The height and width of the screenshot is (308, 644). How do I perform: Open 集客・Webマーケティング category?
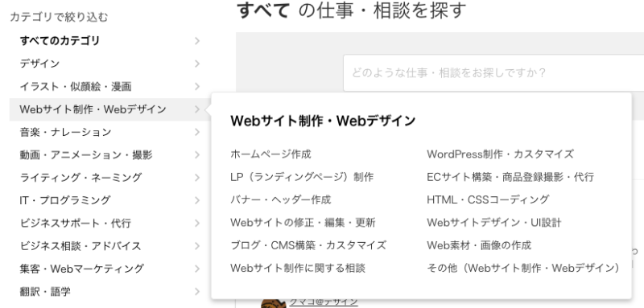(82, 269)
